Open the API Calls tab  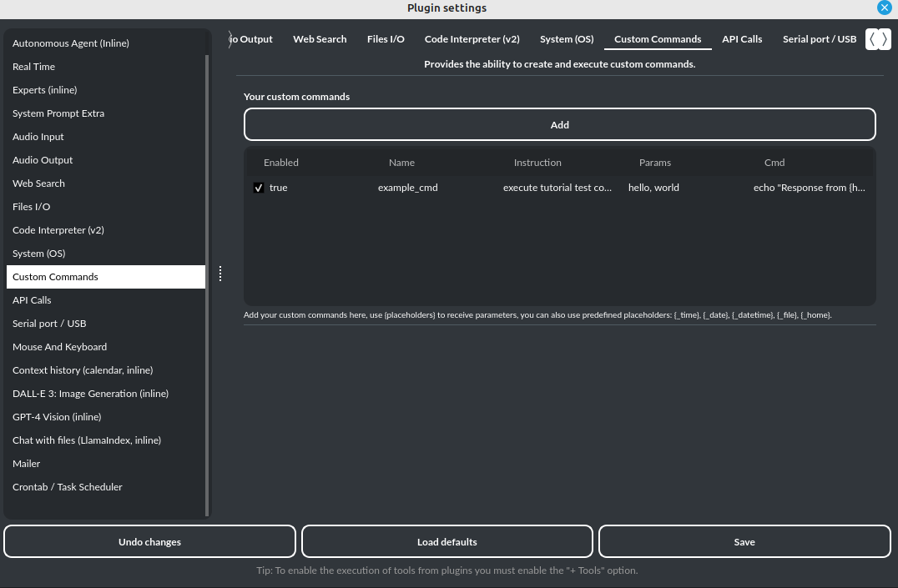pyautogui.click(x=742, y=38)
